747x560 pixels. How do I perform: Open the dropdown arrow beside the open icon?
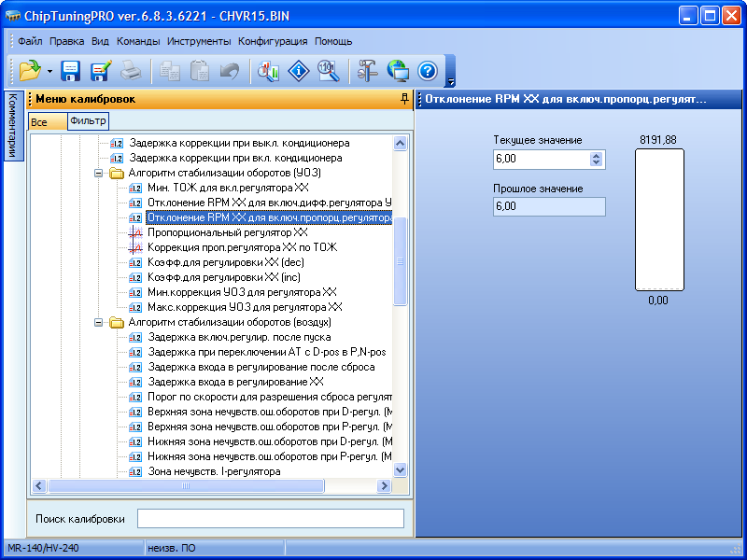click(49, 72)
